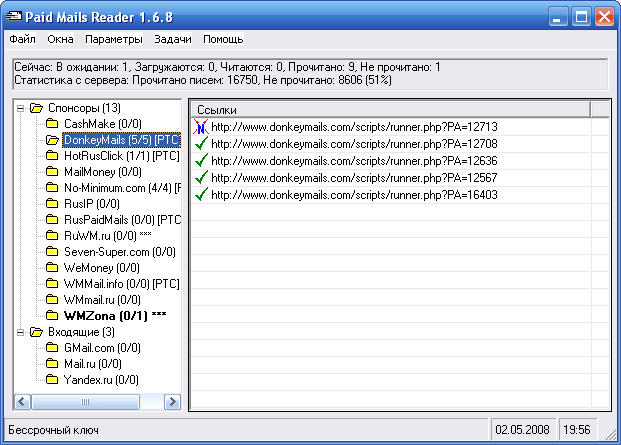Click the unread N icon for link PA=12713
This screenshot has height=445, width=621.
(x=201, y=127)
